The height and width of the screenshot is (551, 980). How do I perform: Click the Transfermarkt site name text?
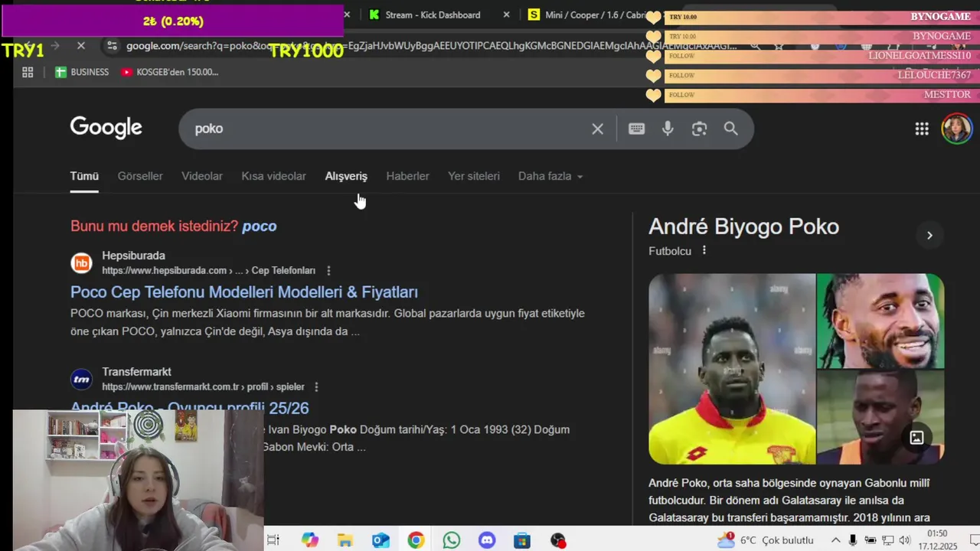[136, 372]
